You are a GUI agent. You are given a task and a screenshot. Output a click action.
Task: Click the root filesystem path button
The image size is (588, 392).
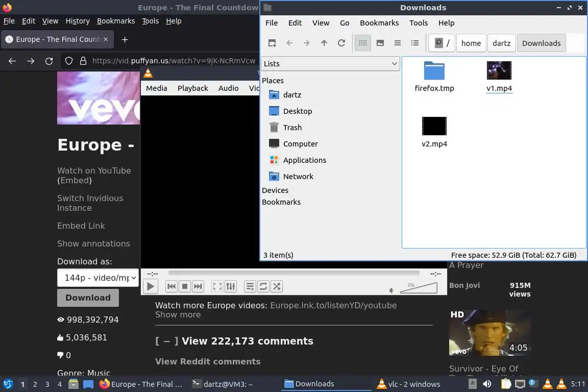coord(443,43)
